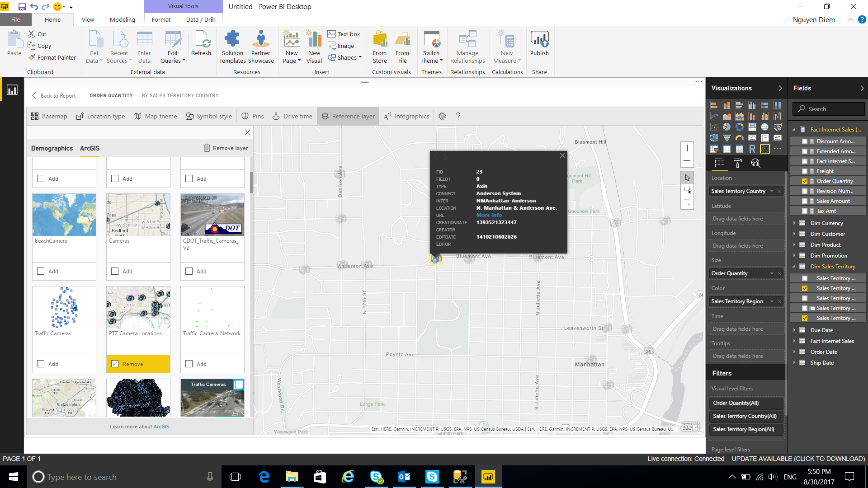This screenshot has width=868, height=488.
Task: Check Add for CDOT_Traffic_Cameras_V2 layer
Action: point(189,271)
